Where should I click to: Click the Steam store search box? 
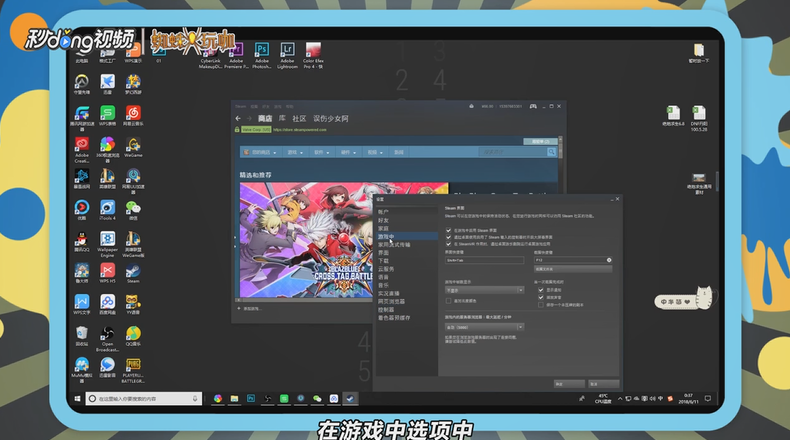513,152
